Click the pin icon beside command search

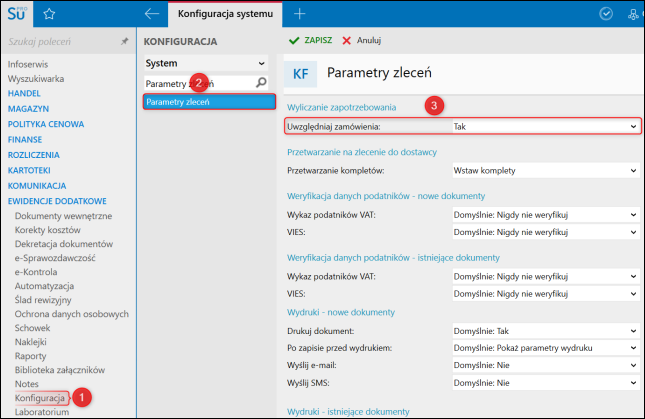coord(124,42)
